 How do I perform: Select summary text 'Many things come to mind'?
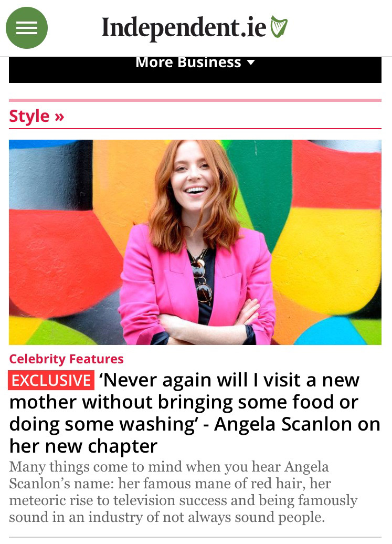coord(93,467)
